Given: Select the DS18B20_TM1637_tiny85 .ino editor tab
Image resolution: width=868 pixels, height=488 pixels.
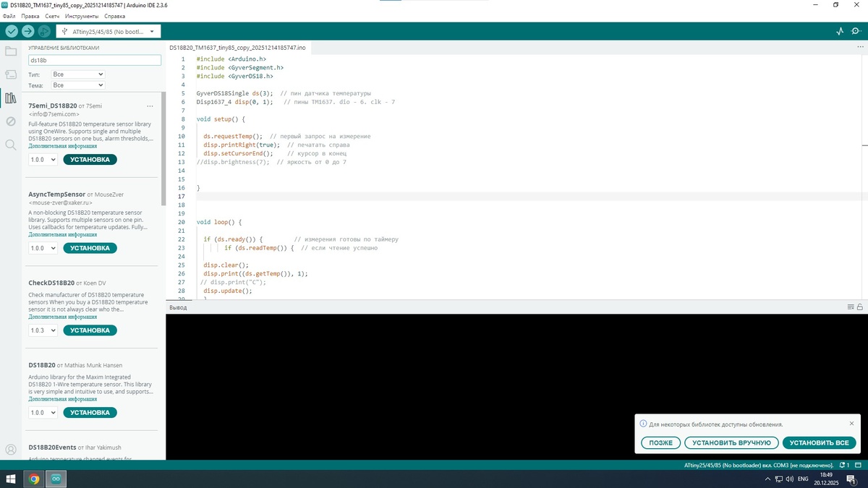Looking at the screenshot, I should click(x=237, y=48).
